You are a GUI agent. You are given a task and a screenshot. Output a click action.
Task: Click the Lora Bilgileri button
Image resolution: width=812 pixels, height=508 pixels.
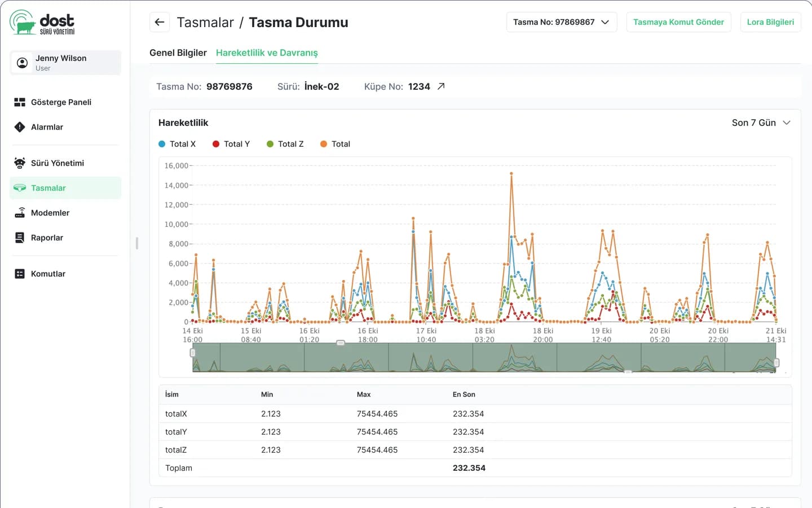click(x=770, y=22)
